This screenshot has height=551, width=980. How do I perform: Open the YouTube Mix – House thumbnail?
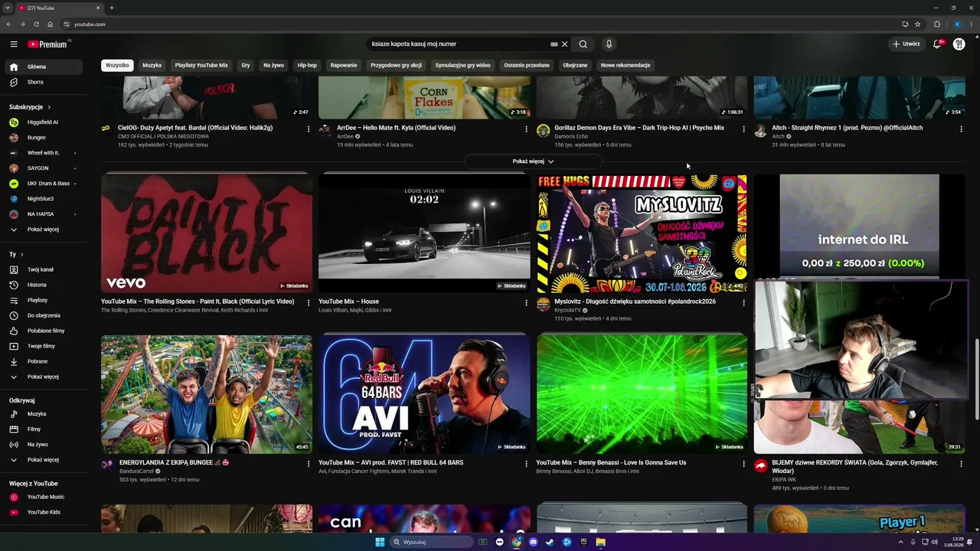click(424, 233)
